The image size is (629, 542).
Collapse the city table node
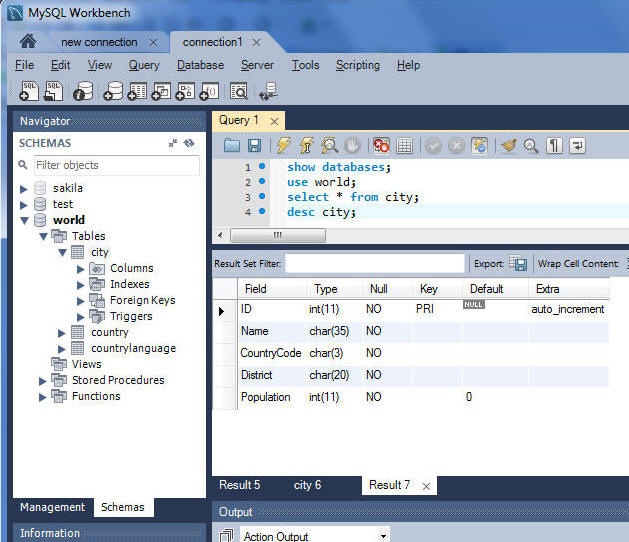point(63,252)
